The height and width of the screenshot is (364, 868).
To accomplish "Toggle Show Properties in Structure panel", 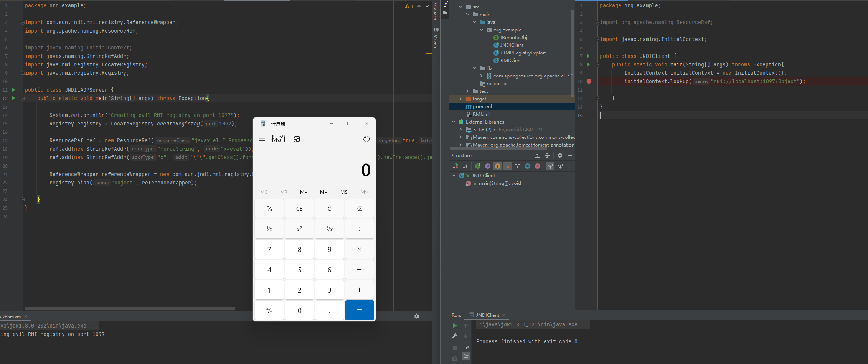I will point(488,166).
